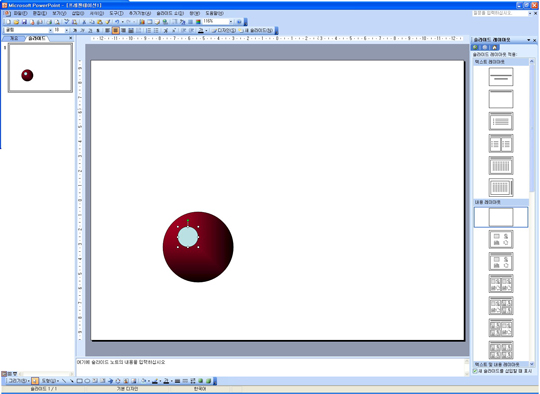
Task: Expand the fill color arrow
Action: [x=149, y=381]
